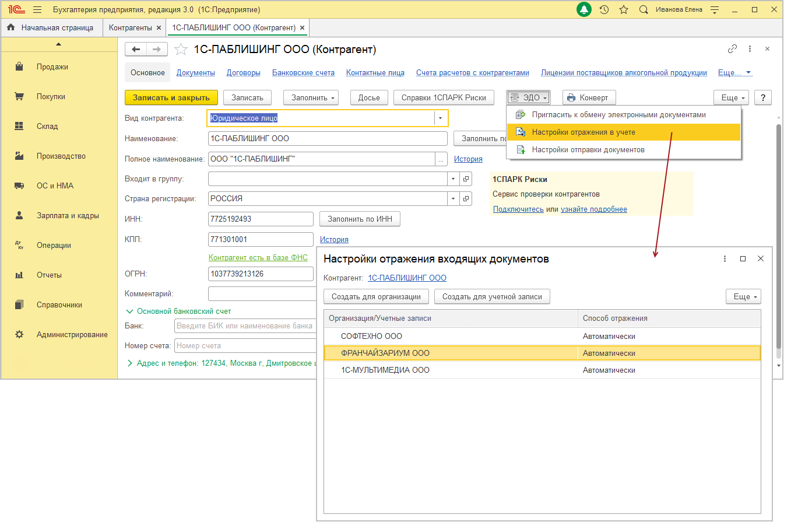Collapse sidebar with the up arrow
Image resolution: width=812 pixels, height=525 pixels.
coord(58,44)
